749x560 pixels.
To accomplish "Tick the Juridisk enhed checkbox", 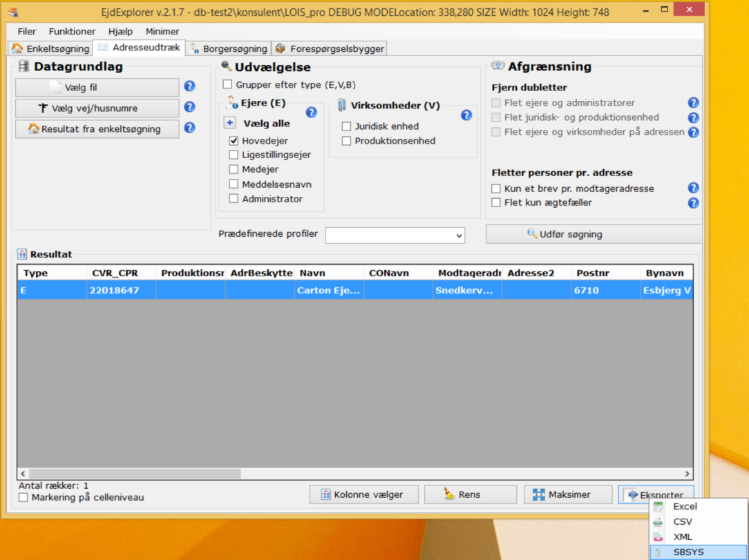I will pos(346,126).
